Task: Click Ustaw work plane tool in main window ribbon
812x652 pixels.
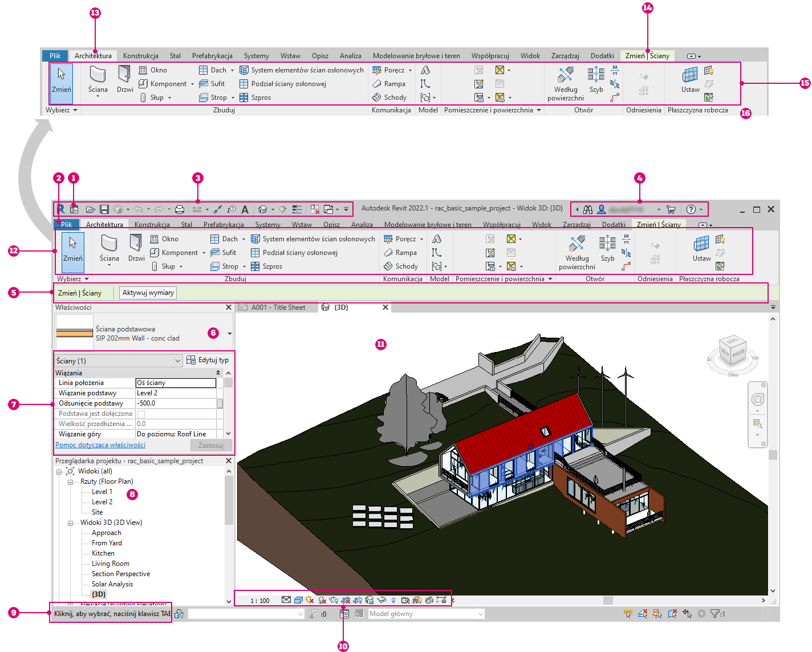Action: pyautogui.click(x=702, y=248)
